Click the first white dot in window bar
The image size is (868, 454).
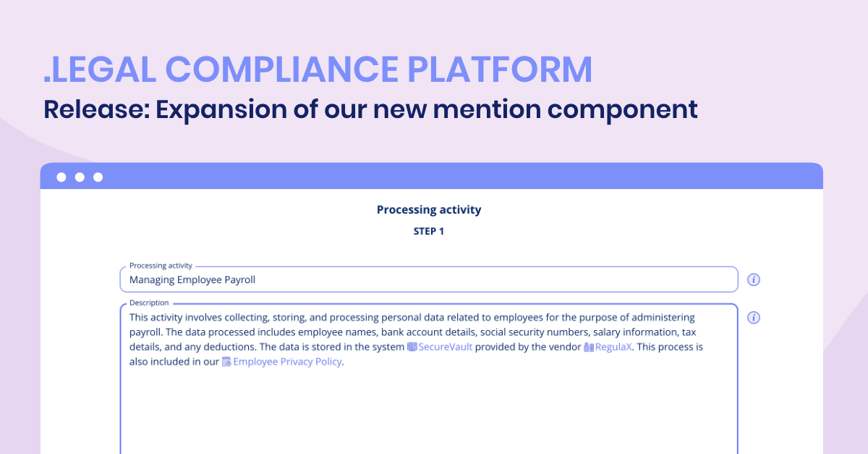(x=61, y=177)
